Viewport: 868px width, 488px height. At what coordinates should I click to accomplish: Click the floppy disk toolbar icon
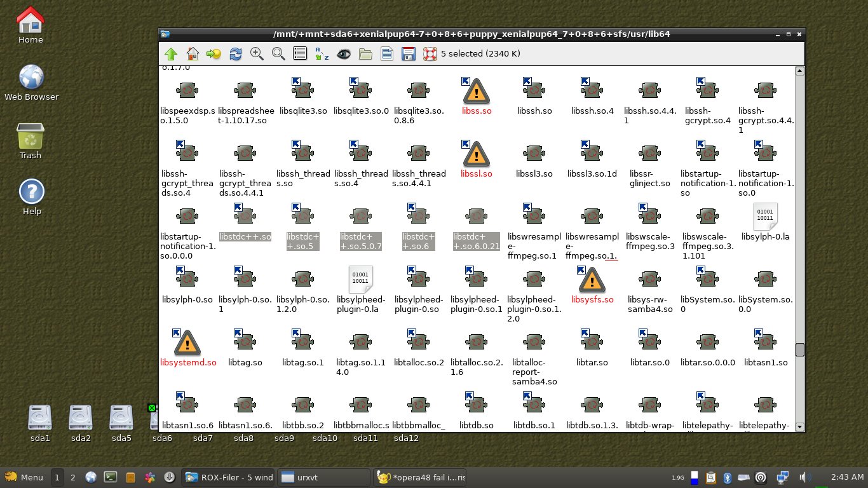point(409,54)
